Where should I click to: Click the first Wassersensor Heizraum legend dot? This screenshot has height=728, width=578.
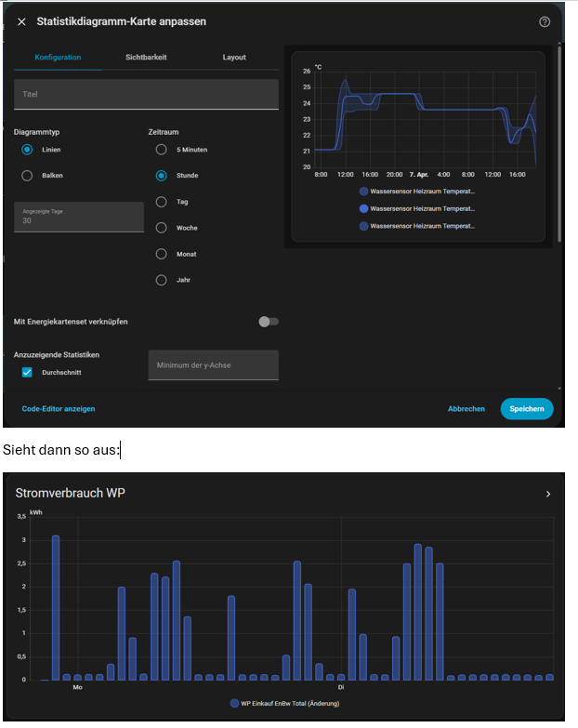tap(362, 192)
